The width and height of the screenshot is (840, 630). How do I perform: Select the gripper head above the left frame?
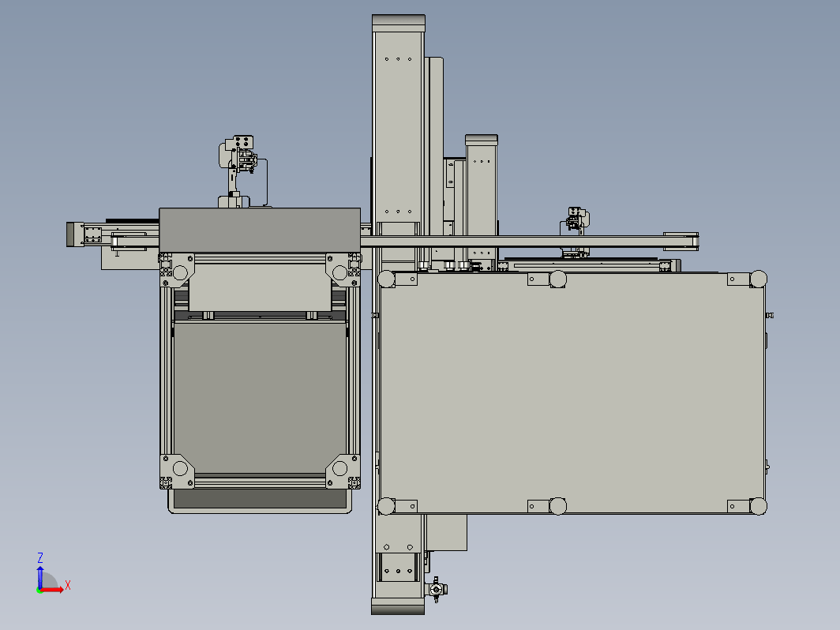(240, 156)
